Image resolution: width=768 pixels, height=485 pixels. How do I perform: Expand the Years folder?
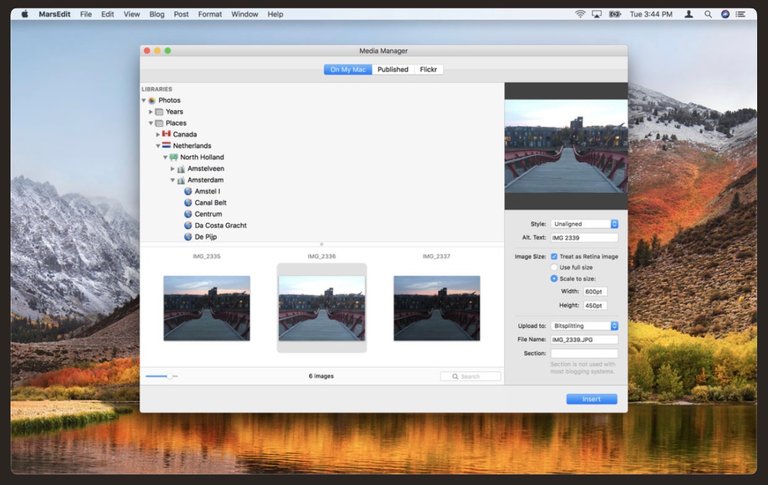tap(151, 112)
